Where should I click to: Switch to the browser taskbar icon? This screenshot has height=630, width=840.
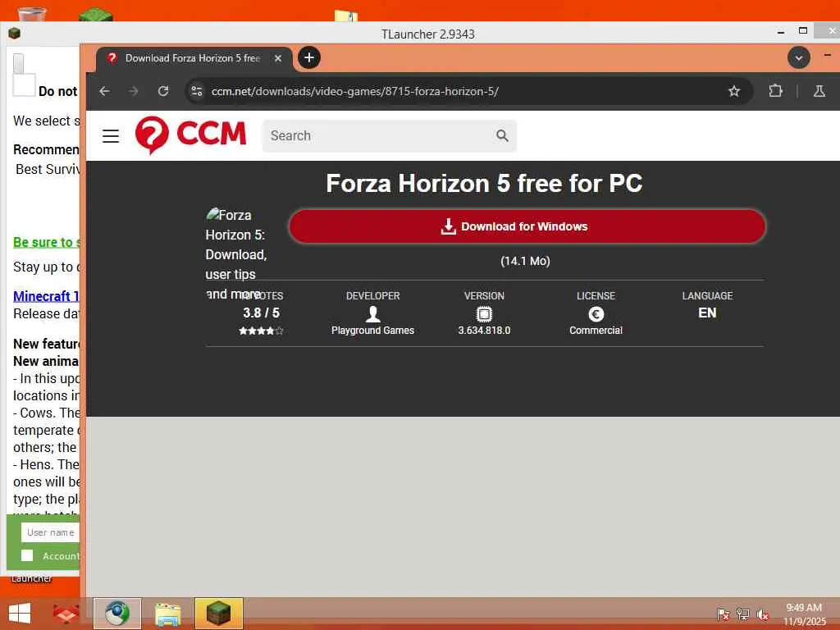click(x=117, y=614)
